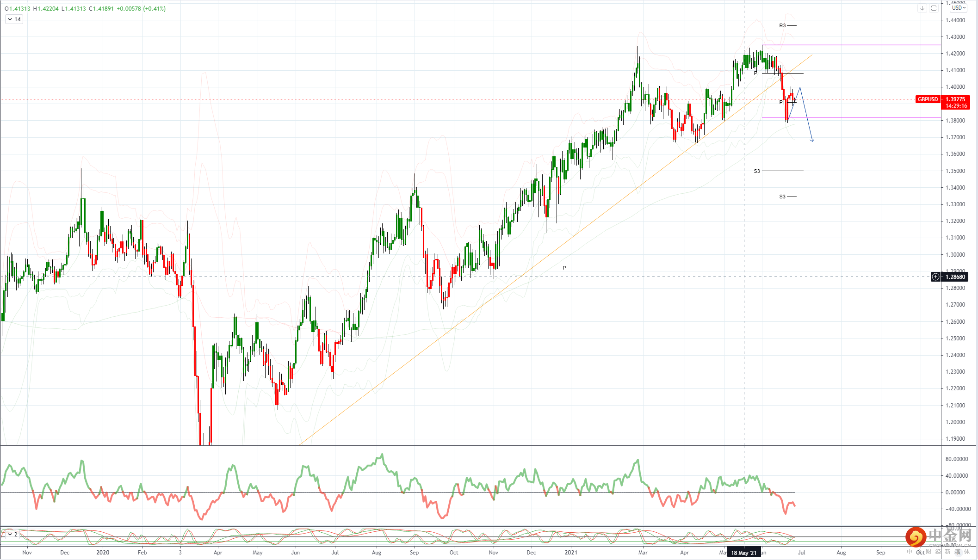
Task: Click the 18 May '21 date label
Action: 743,553
